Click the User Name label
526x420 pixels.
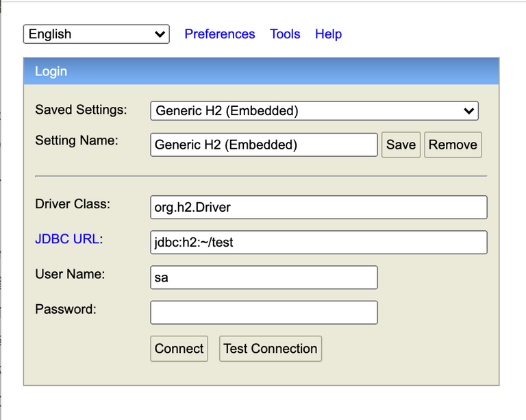point(70,274)
